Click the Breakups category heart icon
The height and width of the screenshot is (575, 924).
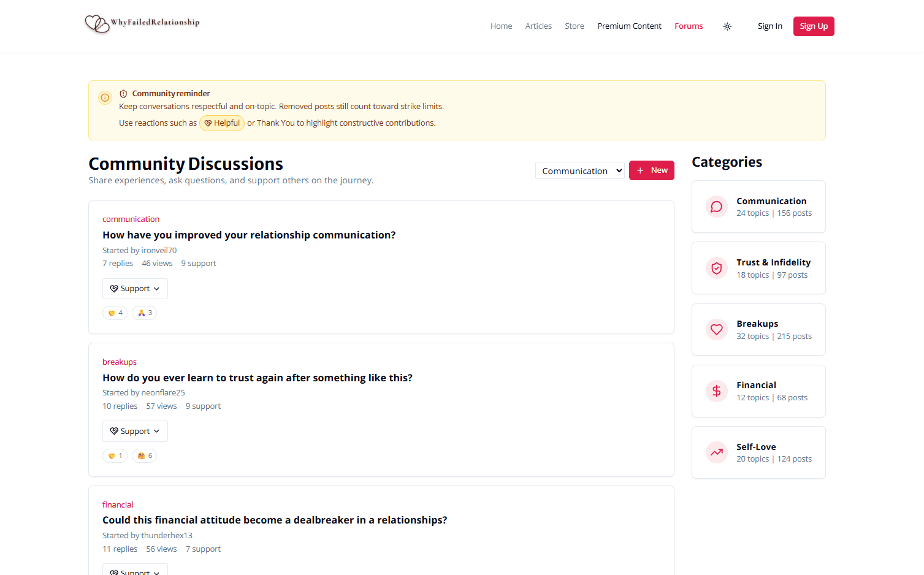tap(716, 330)
